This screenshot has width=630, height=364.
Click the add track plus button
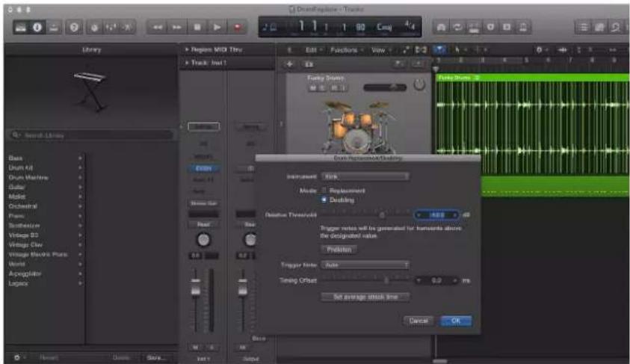coord(289,64)
